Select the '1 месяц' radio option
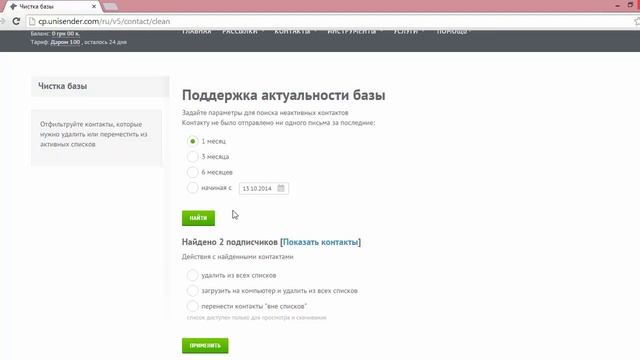Screen dimensions: 640x360 [x=192, y=141]
